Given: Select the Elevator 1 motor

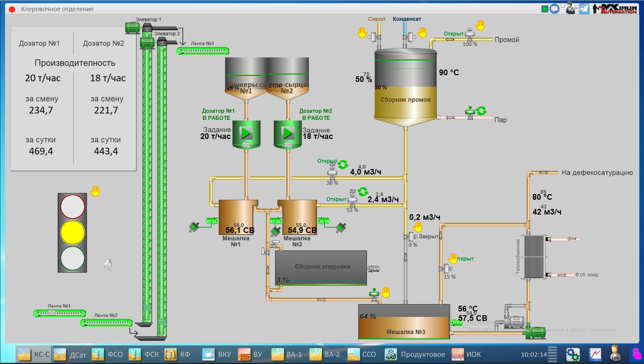Looking at the screenshot, I should (x=132, y=27).
